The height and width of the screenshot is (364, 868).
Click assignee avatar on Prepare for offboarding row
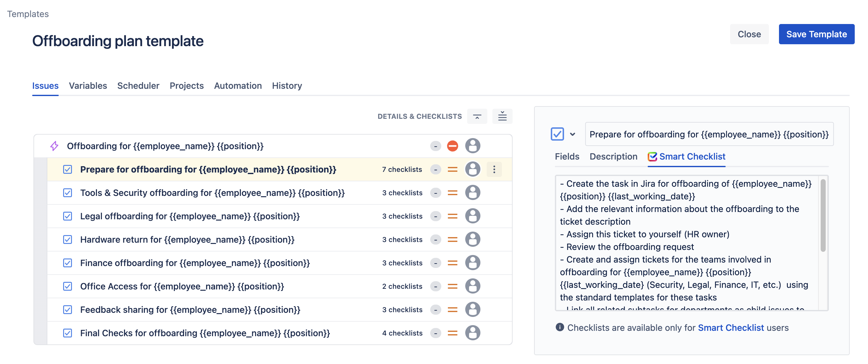point(473,169)
